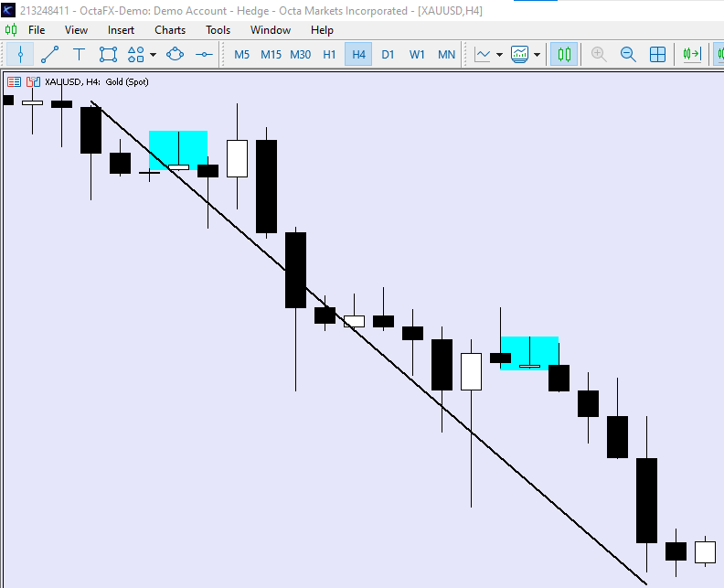This screenshot has width=724, height=588.
Task: Open the objects dropdown arrow beside shapes
Action: (x=154, y=55)
